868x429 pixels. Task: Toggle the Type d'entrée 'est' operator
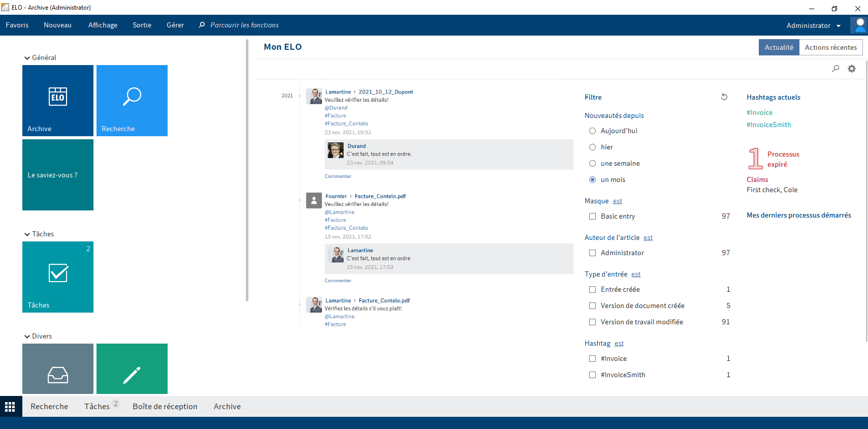tap(636, 274)
